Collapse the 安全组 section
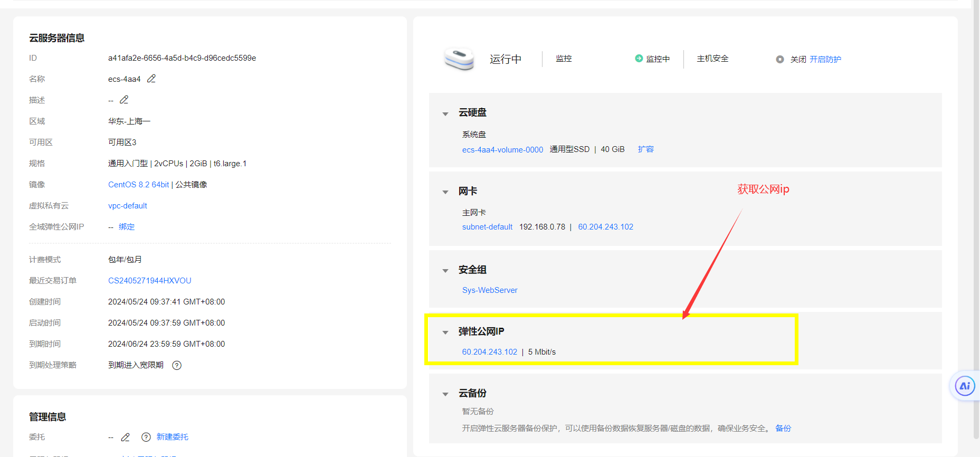 445,270
